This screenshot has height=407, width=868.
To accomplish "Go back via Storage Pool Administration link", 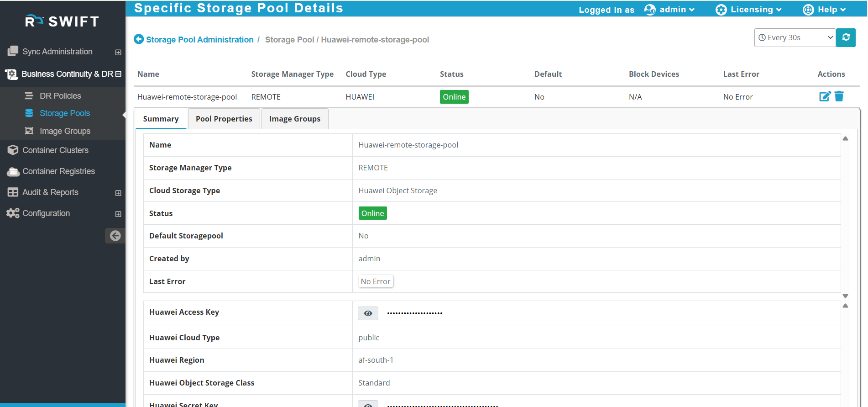I will click(199, 40).
